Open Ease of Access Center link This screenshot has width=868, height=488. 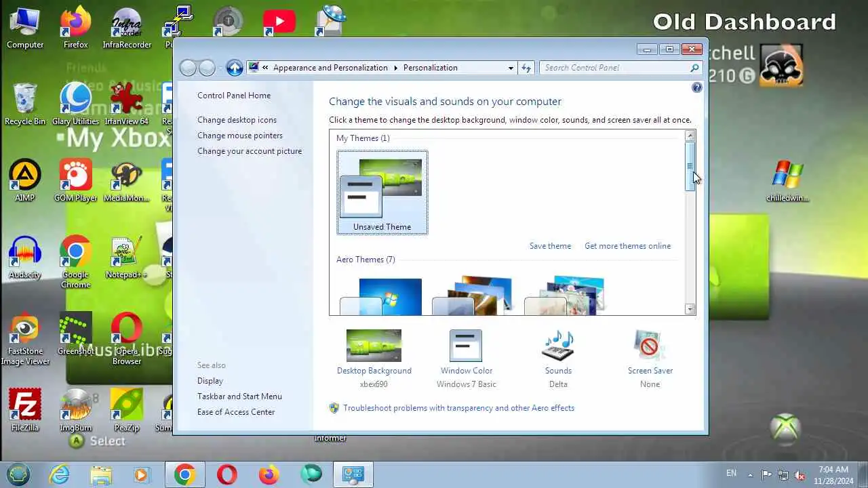(236, 412)
